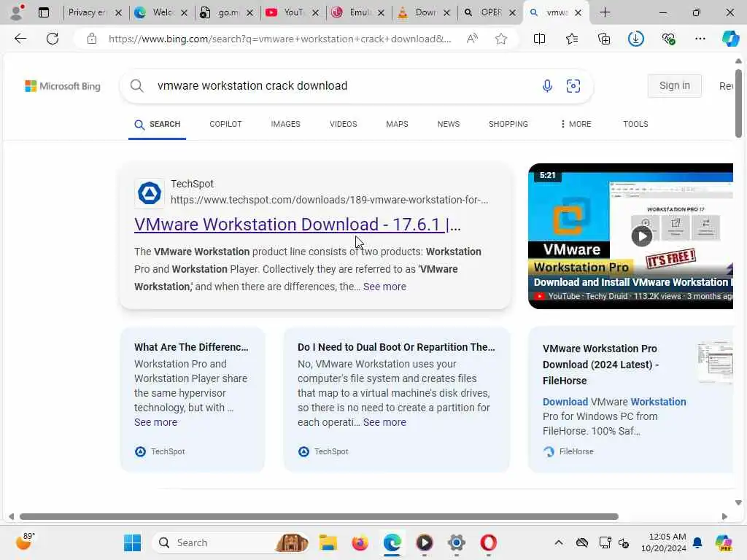
Task: Reload the page with the refresh icon
Action: (x=53, y=39)
